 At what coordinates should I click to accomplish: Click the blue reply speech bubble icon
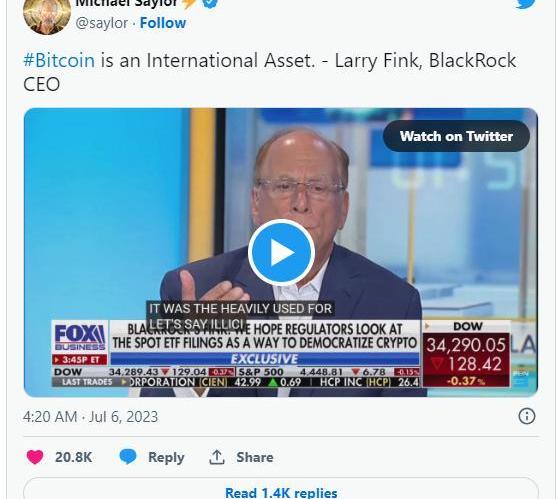point(128,456)
